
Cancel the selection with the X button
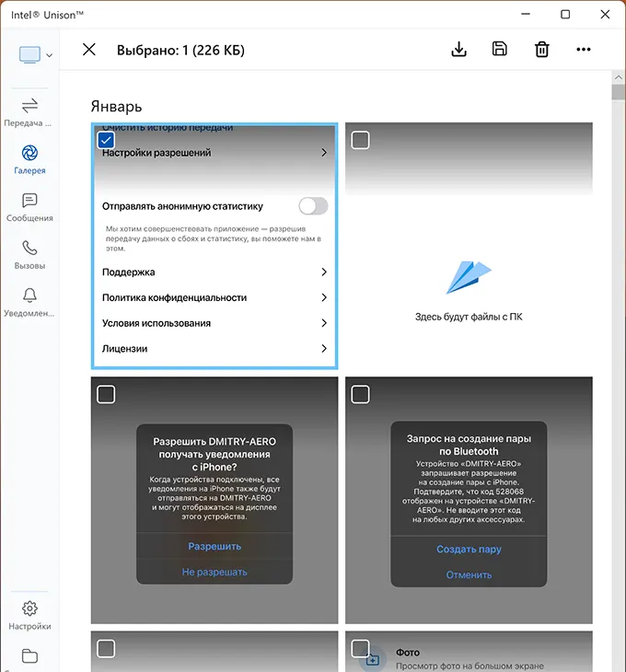[89, 50]
